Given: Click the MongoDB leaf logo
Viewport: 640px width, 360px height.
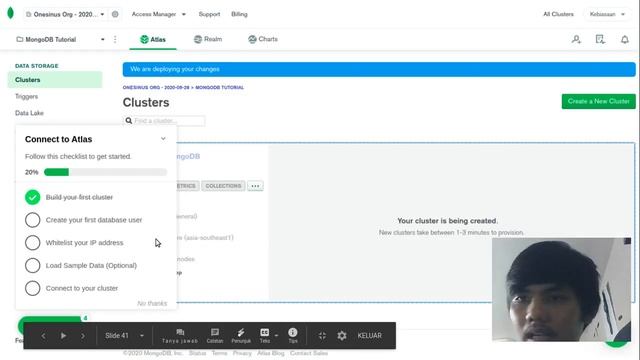Looking at the screenshot, I should click(x=11, y=13).
